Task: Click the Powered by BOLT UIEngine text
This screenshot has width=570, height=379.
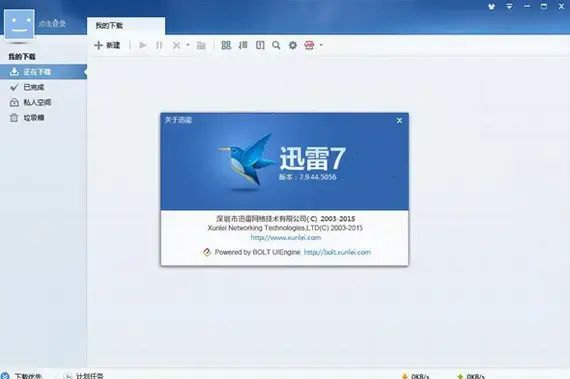Action: [x=257, y=252]
